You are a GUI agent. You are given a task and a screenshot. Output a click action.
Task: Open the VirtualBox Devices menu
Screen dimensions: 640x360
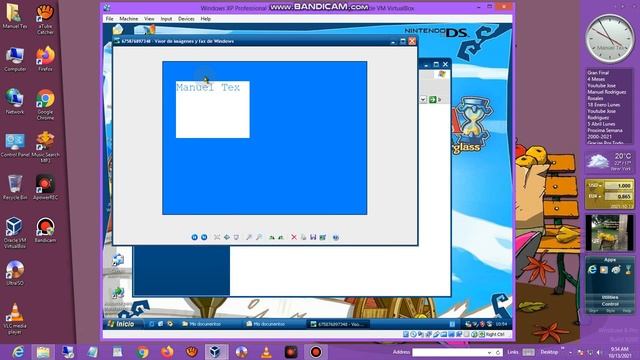[x=186, y=19]
